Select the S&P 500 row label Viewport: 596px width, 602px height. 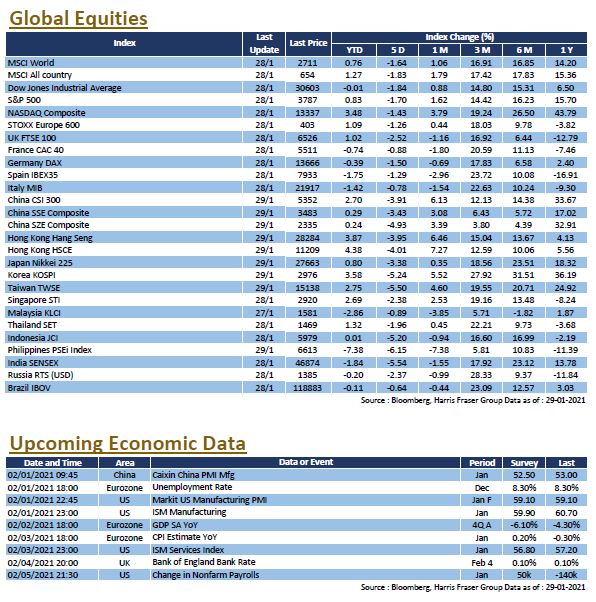(x=24, y=100)
